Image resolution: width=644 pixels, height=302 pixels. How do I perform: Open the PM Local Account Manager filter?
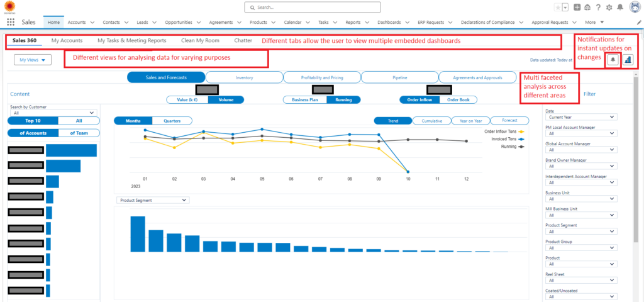tap(581, 133)
